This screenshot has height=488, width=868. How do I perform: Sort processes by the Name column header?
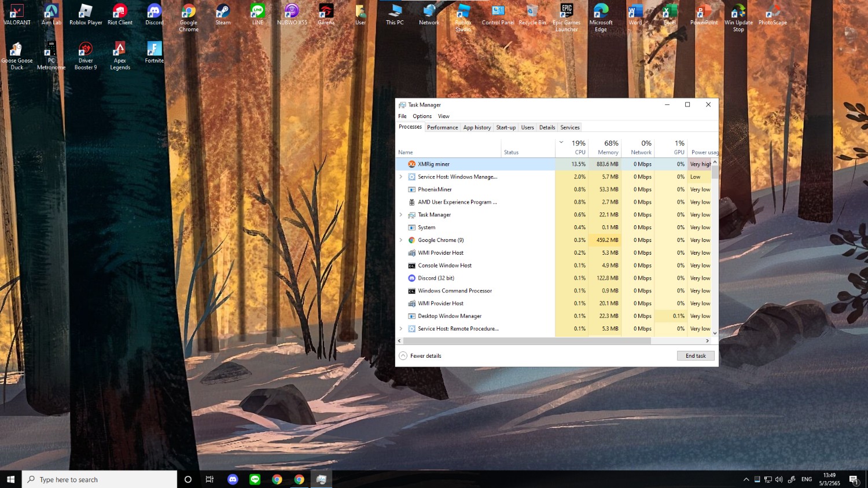coord(448,147)
